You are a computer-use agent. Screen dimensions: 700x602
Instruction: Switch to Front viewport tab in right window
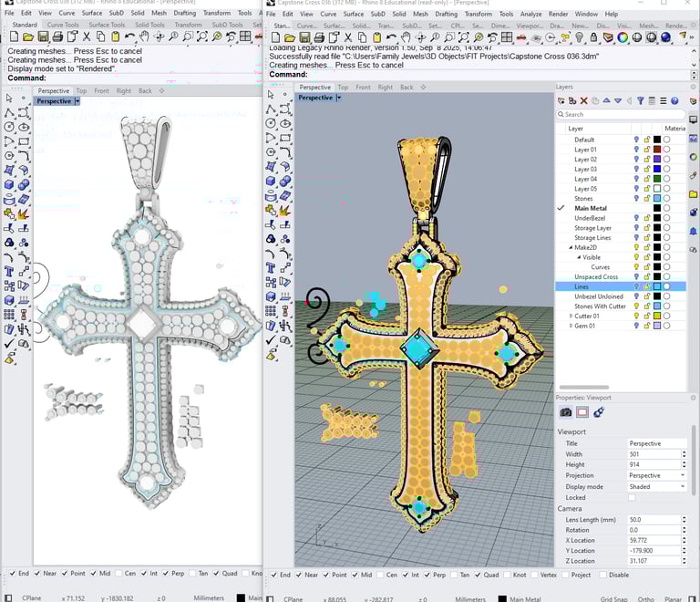click(363, 88)
